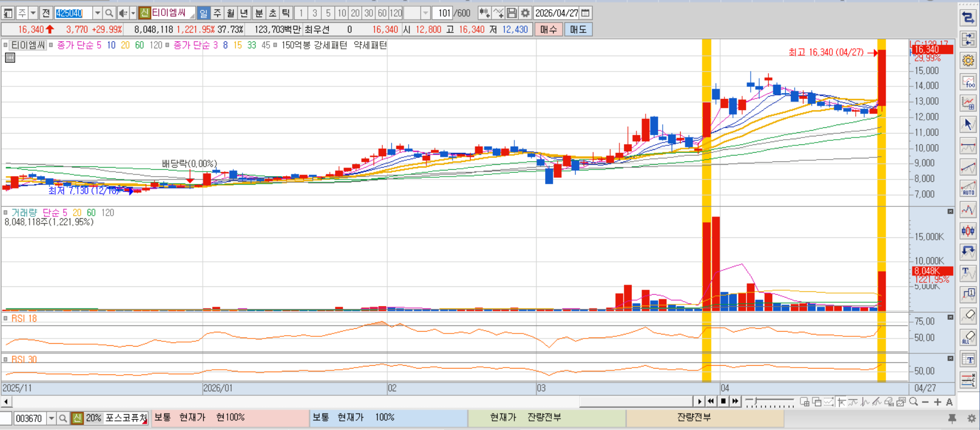Zoom out with the minus icon

pos(925,402)
